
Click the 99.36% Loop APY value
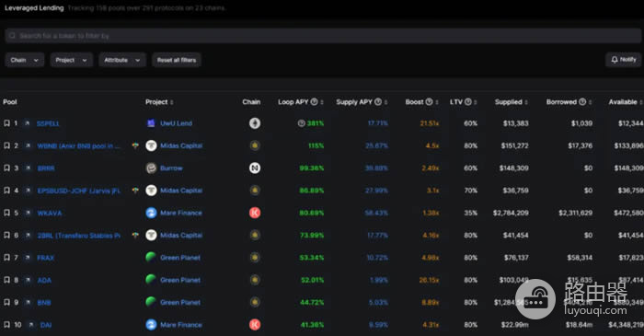click(312, 168)
